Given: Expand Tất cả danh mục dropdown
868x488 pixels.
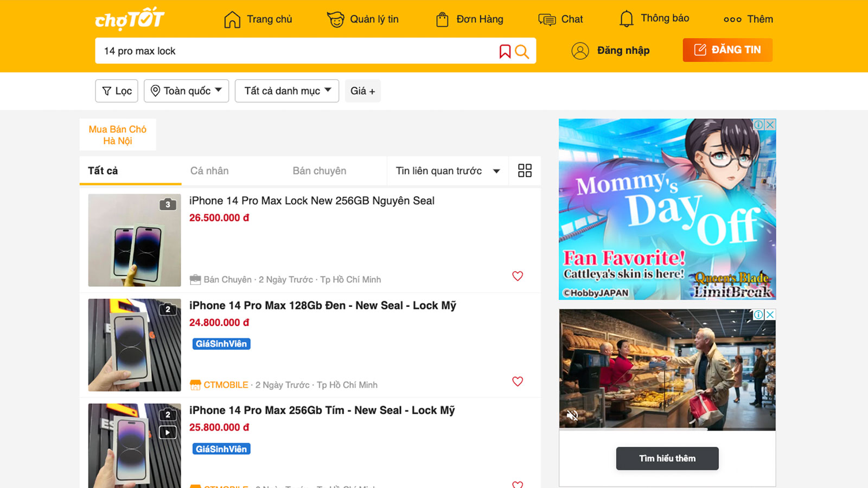Looking at the screenshot, I should pyautogui.click(x=287, y=91).
